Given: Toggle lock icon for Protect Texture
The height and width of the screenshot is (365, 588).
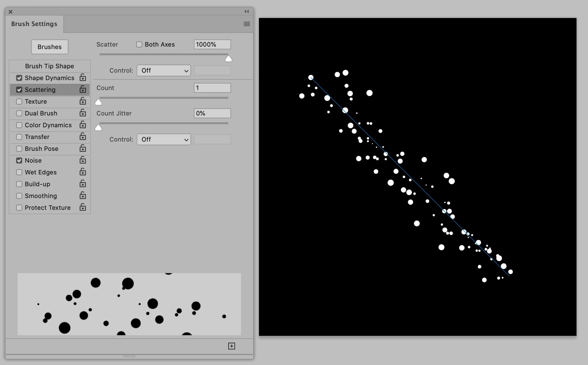Looking at the screenshot, I should click(x=83, y=207).
